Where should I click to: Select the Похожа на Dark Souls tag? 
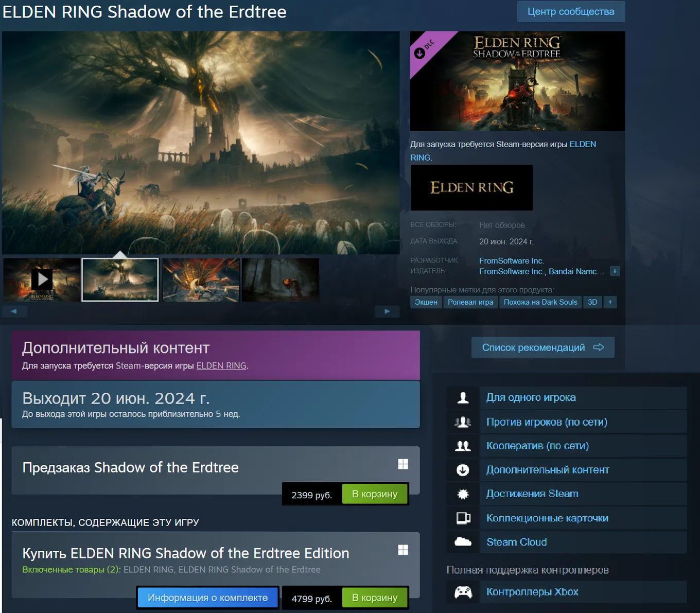click(x=540, y=302)
